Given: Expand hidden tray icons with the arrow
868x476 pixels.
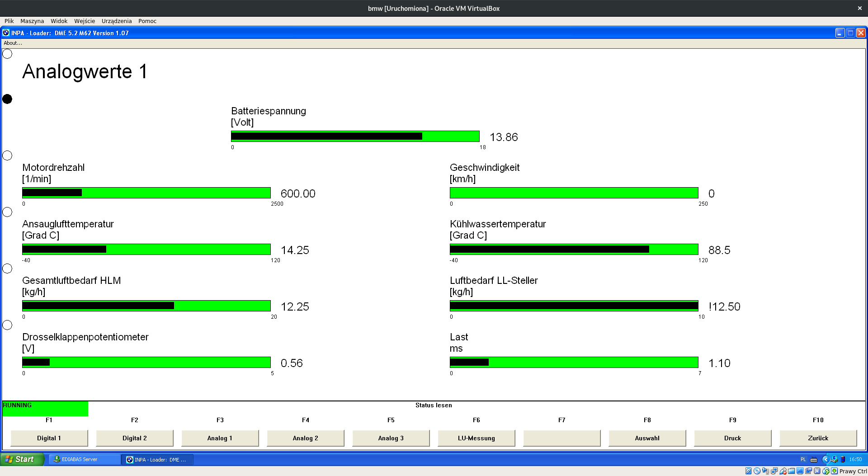Looking at the screenshot, I should [x=825, y=459].
